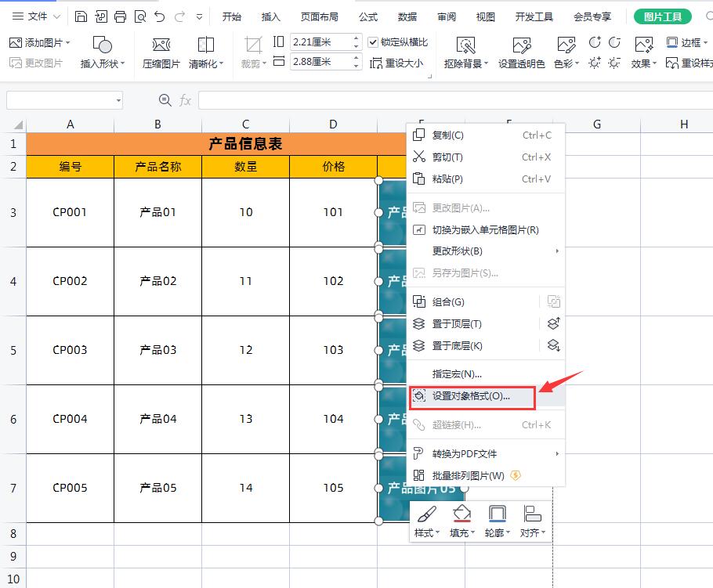Switch to the Data ribbon tab

[x=407, y=16]
